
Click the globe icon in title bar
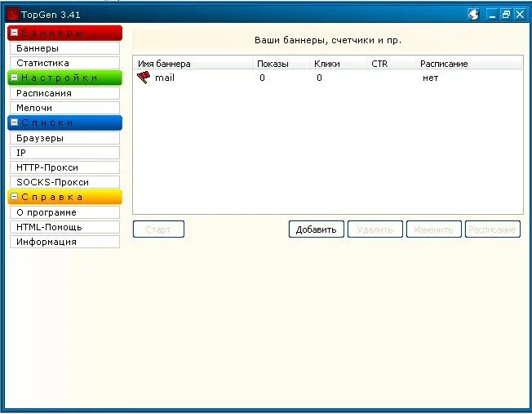click(473, 14)
